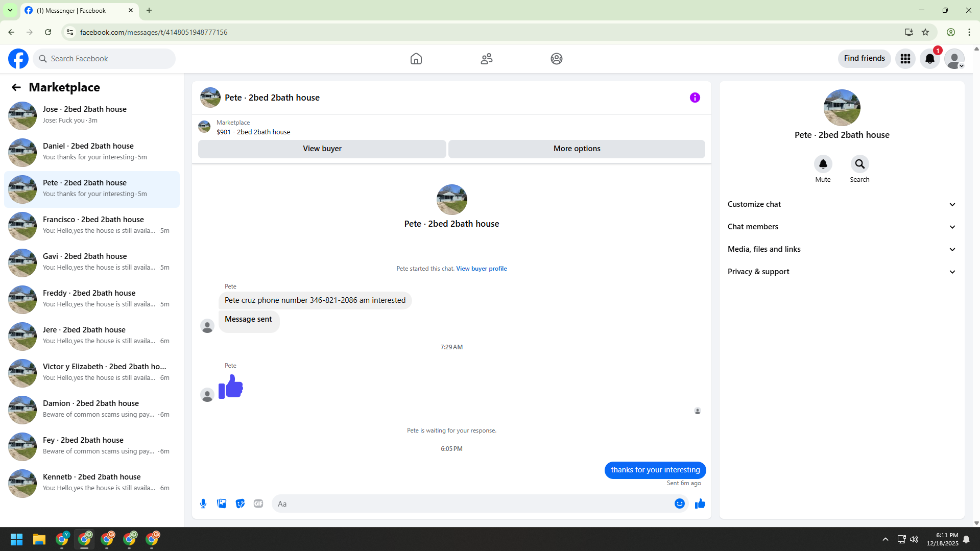Open the $901 2bed 2bath house listing

[253, 132]
